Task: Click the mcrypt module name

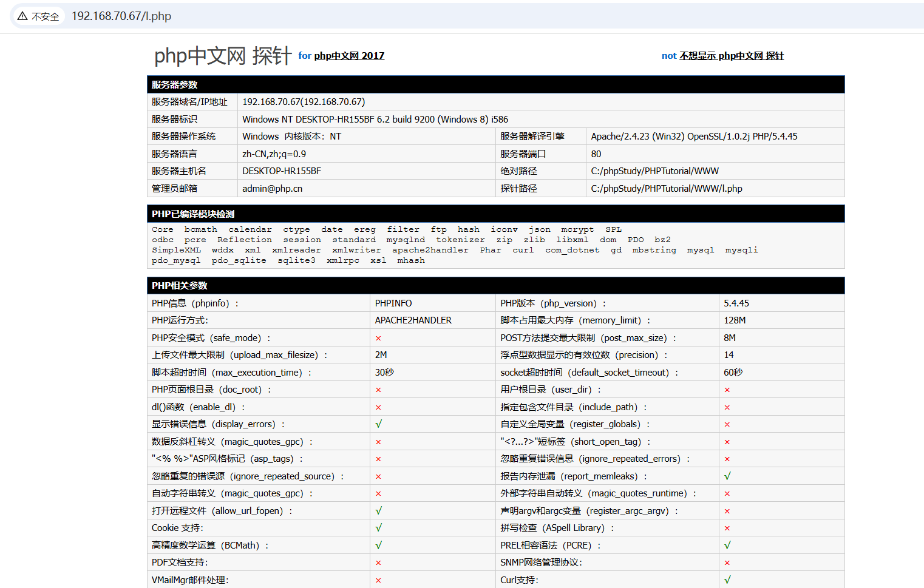Action: tap(577, 229)
